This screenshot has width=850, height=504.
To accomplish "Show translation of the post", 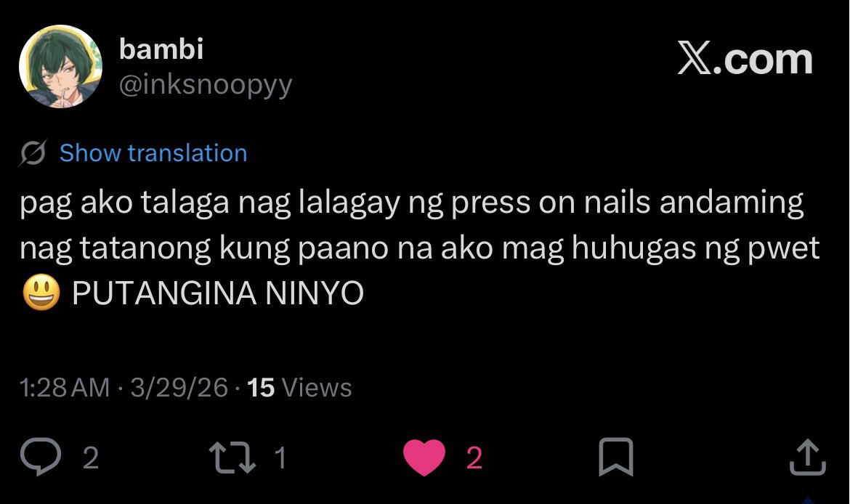I will click(153, 153).
